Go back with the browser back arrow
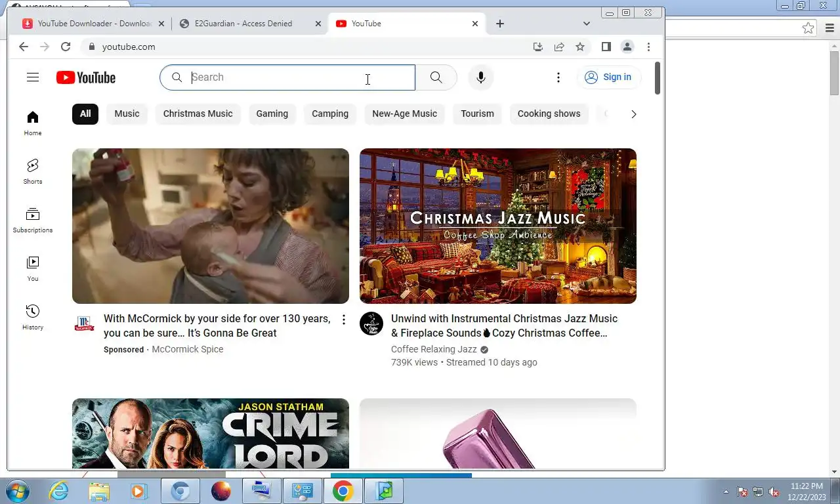The image size is (840, 504). click(24, 47)
